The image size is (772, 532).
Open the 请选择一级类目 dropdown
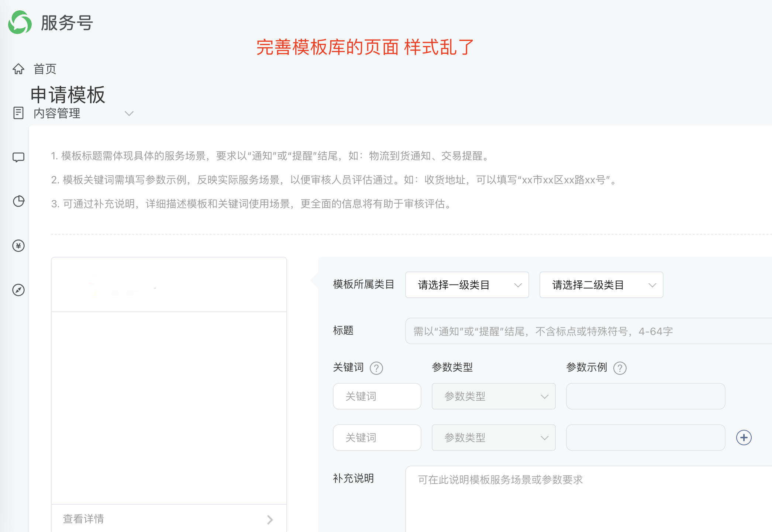point(467,285)
